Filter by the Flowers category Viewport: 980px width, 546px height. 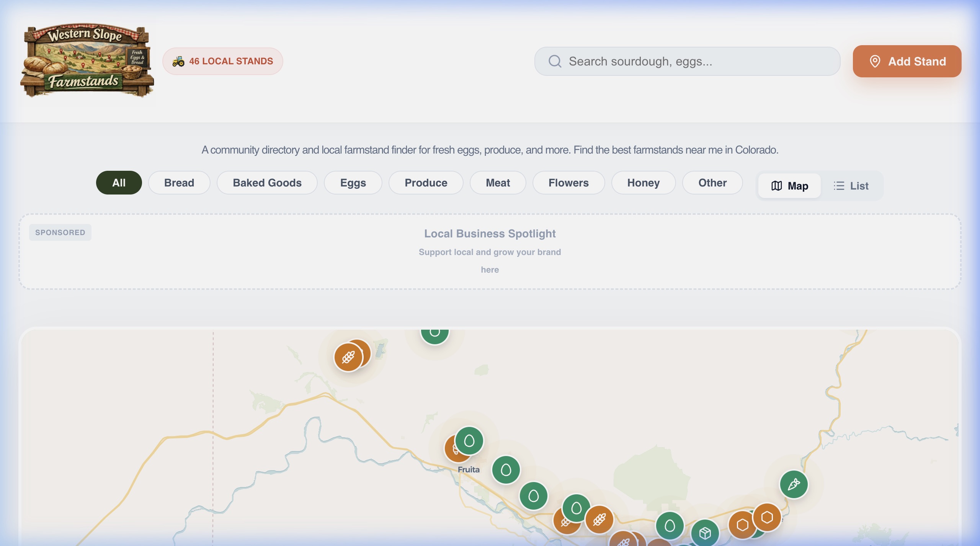pos(568,183)
